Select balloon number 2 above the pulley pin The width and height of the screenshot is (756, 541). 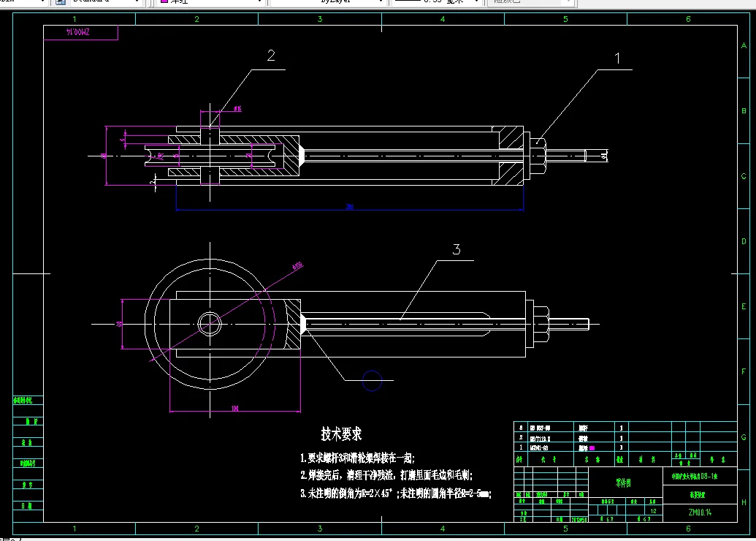click(x=271, y=56)
